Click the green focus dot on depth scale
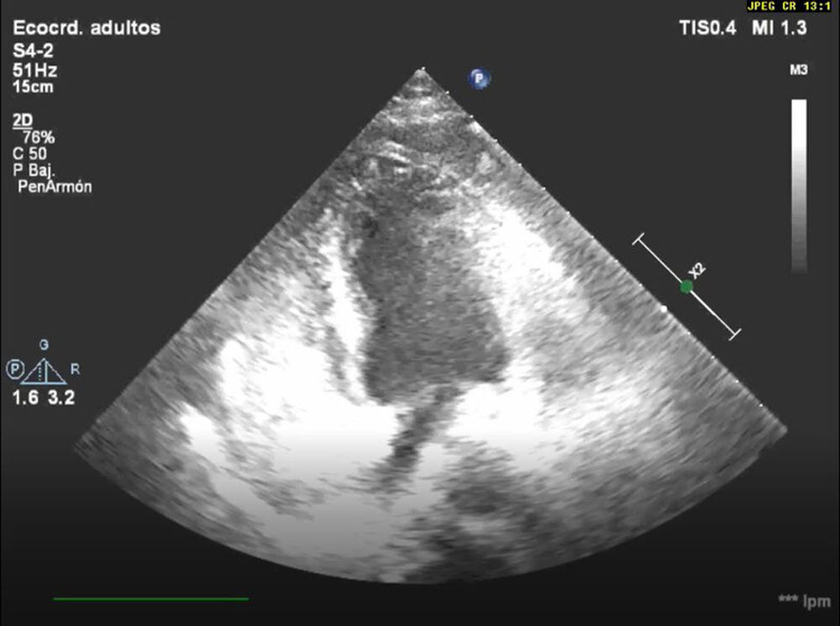The width and height of the screenshot is (840, 626). point(686,287)
